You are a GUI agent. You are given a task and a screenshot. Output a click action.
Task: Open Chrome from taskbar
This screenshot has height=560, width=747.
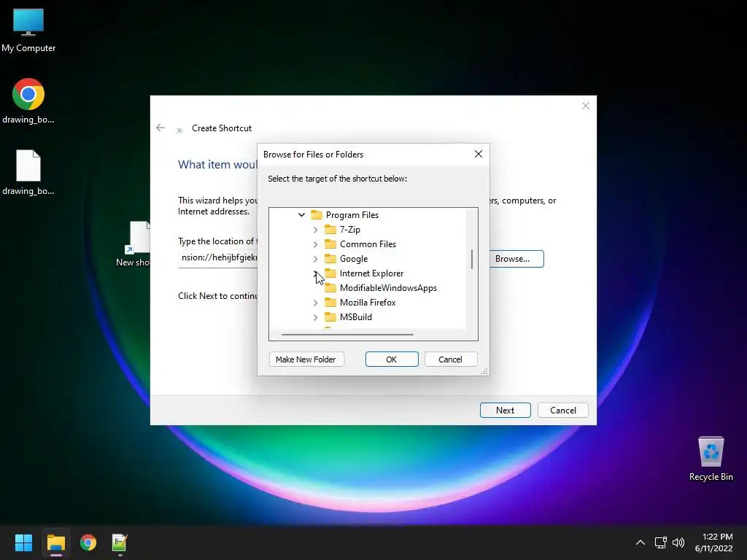click(x=88, y=542)
